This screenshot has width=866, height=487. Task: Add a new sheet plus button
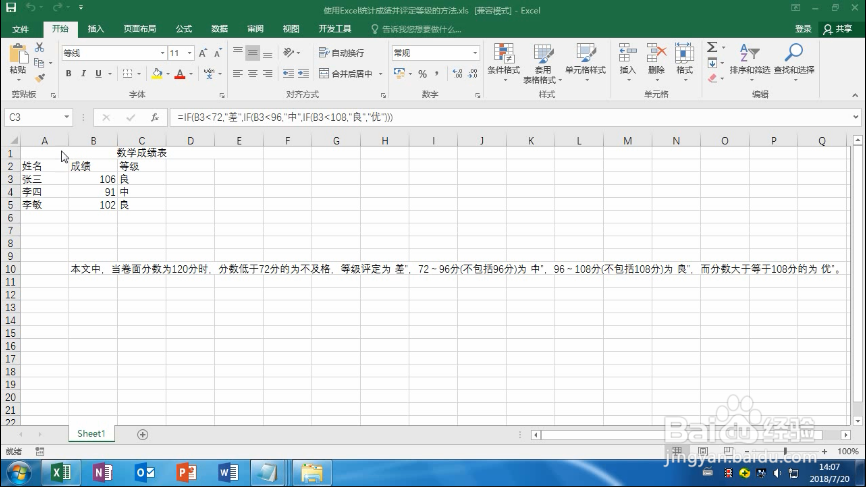click(x=142, y=435)
